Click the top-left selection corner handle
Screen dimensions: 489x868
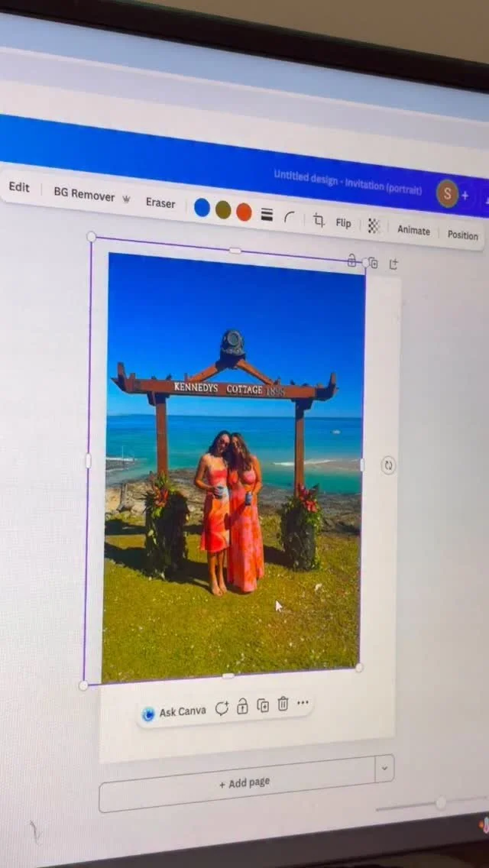click(92, 237)
